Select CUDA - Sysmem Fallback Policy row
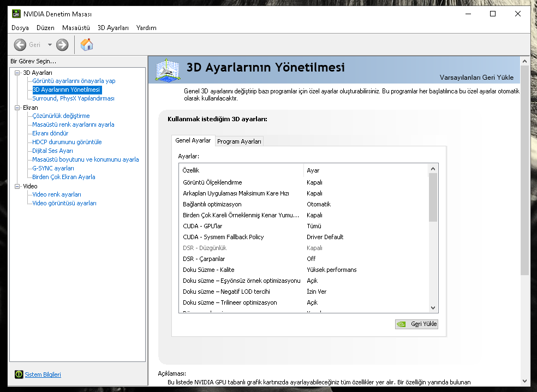This screenshot has height=392, width=537. (304, 237)
